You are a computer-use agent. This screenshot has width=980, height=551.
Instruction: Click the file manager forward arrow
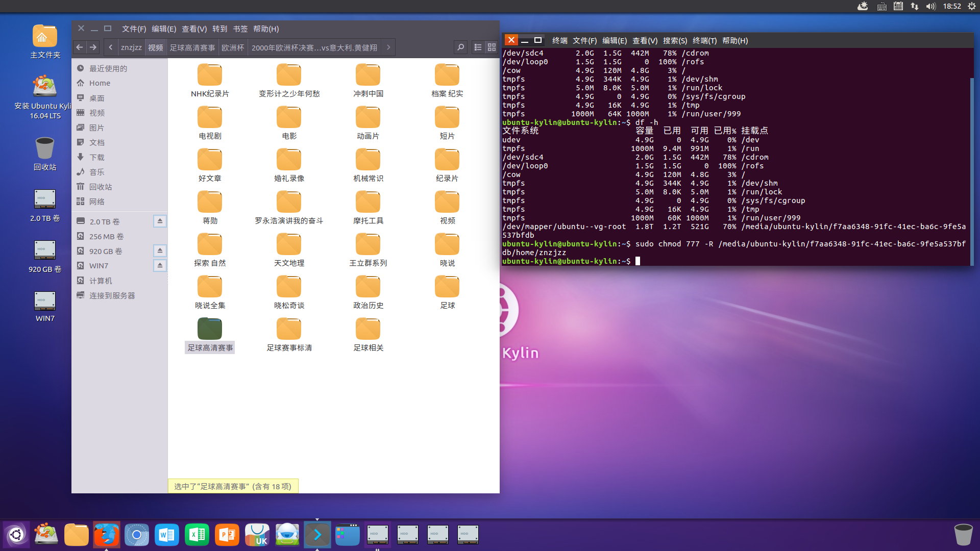pos(93,47)
